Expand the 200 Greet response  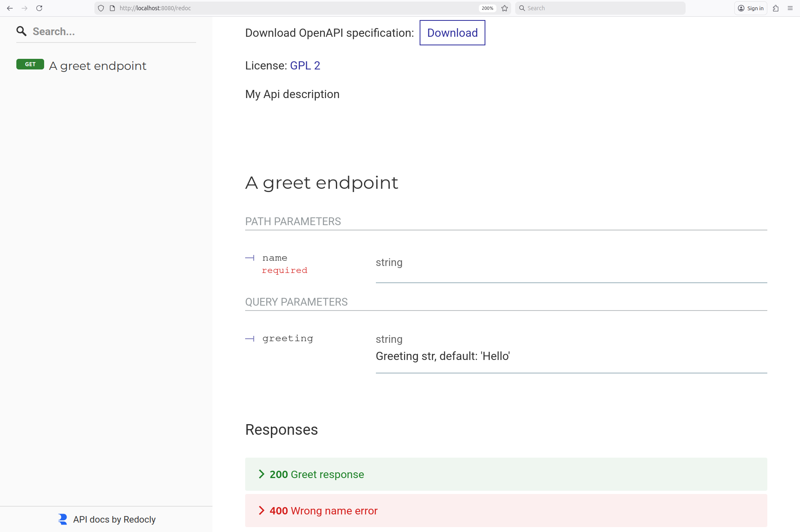[x=317, y=474]
